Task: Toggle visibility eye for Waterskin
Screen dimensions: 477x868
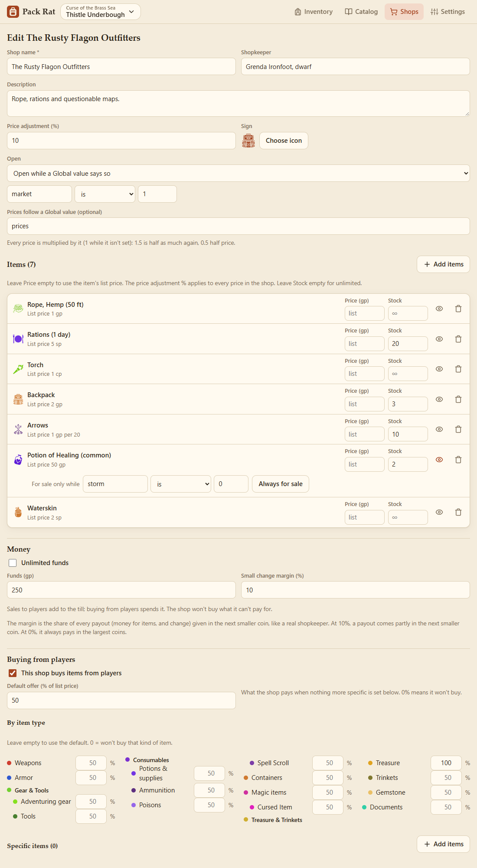Action: click(439, 512)
